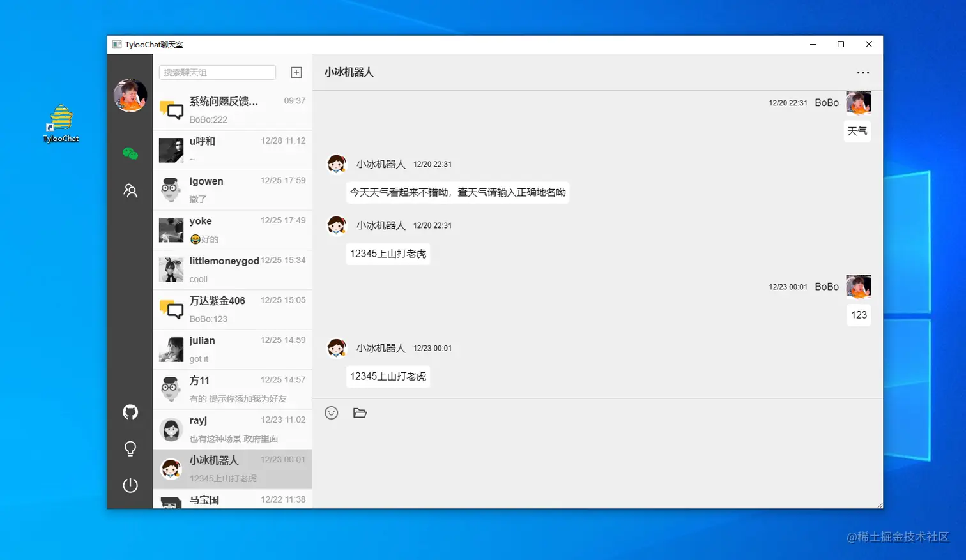Screen dimensions: 966x560
Task: Click the 'cooll' preview under littlemoneygod
Action: click(198, 279)
